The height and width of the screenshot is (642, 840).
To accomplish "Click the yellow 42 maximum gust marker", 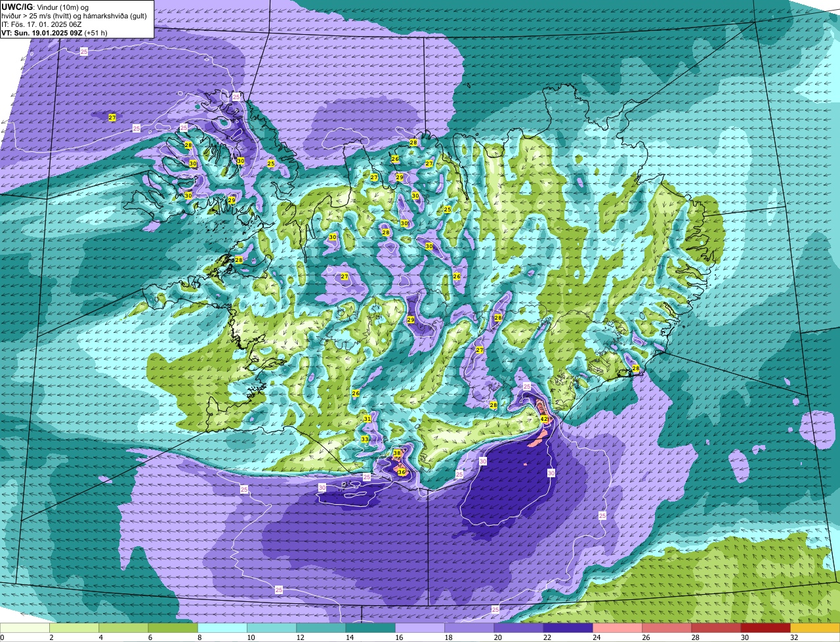I will coord(544,419).
